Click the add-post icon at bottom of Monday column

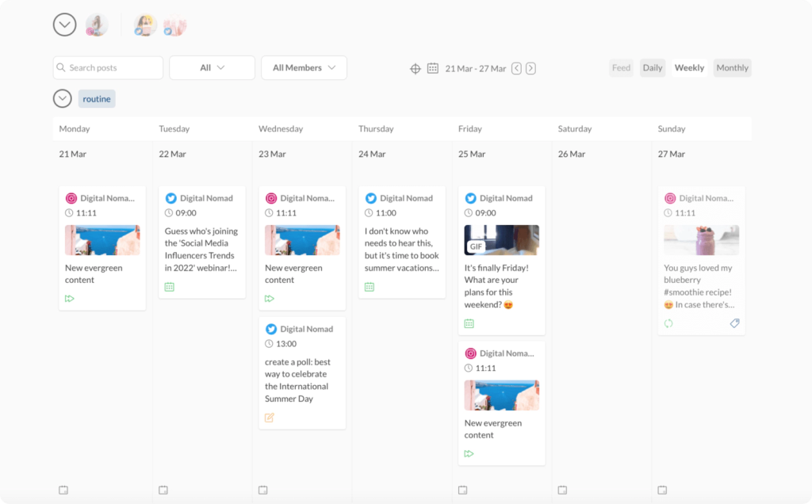click(x=63, y=490)
